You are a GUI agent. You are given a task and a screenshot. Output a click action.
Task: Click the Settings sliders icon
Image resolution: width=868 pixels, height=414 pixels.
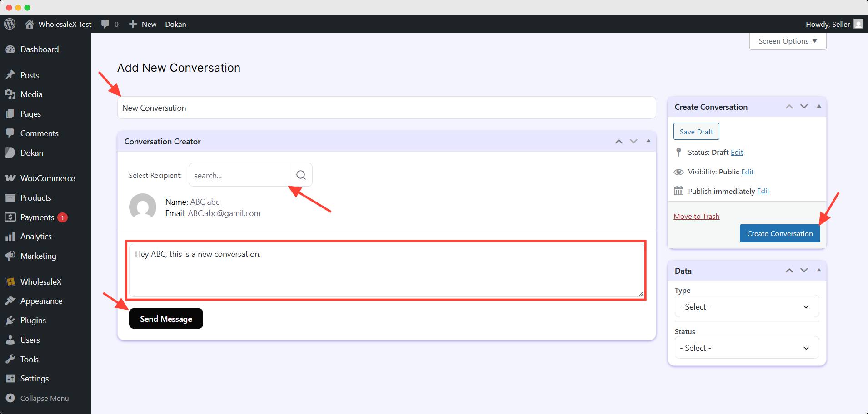coord(10,379)
